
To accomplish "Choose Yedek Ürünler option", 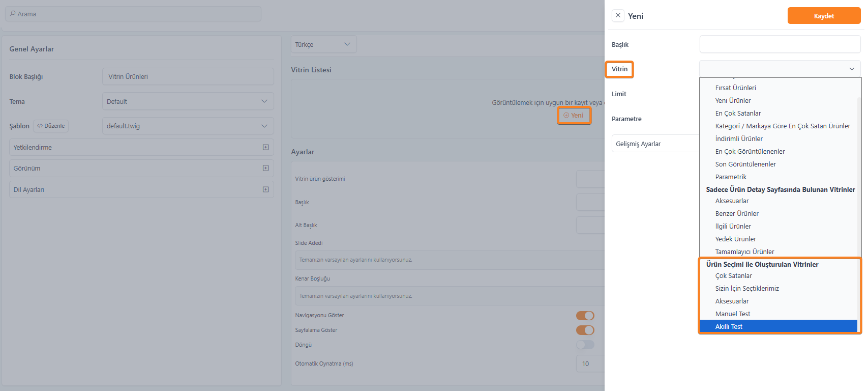I will [x=735, y=239].
